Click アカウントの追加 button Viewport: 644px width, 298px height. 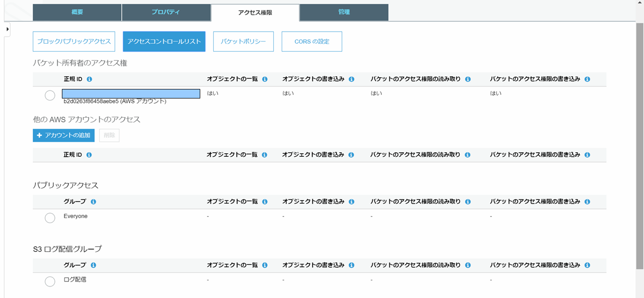(64, 136)
